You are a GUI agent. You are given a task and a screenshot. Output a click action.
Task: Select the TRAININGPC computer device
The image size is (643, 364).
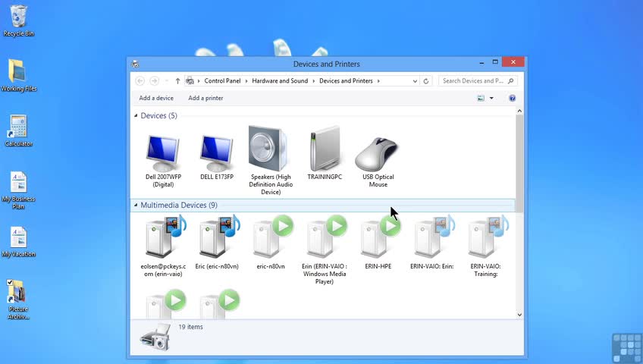pos(325,153)
